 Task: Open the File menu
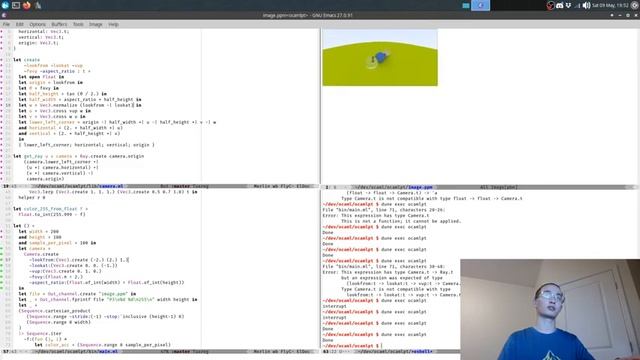6,24
